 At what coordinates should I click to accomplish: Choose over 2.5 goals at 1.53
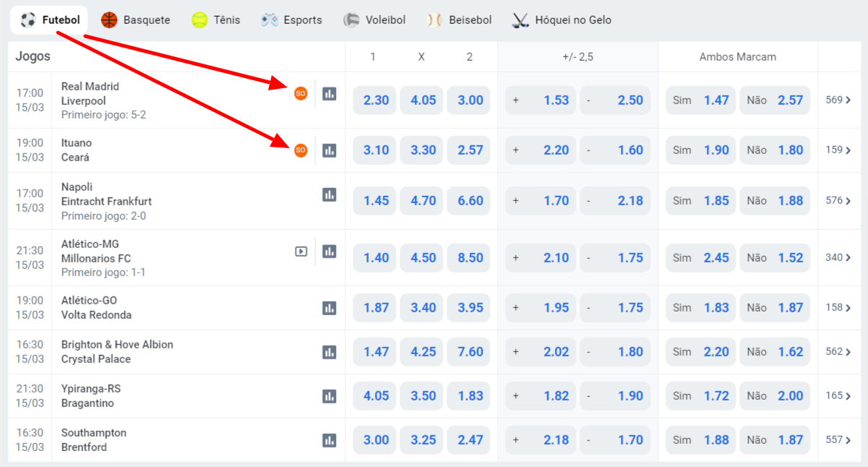541,100
